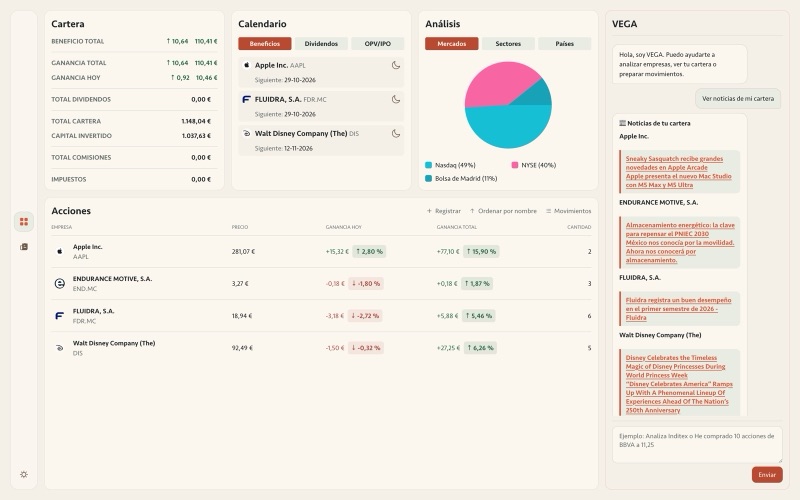
Task: Click Disney logo in Calendario card
Action: [x=246, y=134]
